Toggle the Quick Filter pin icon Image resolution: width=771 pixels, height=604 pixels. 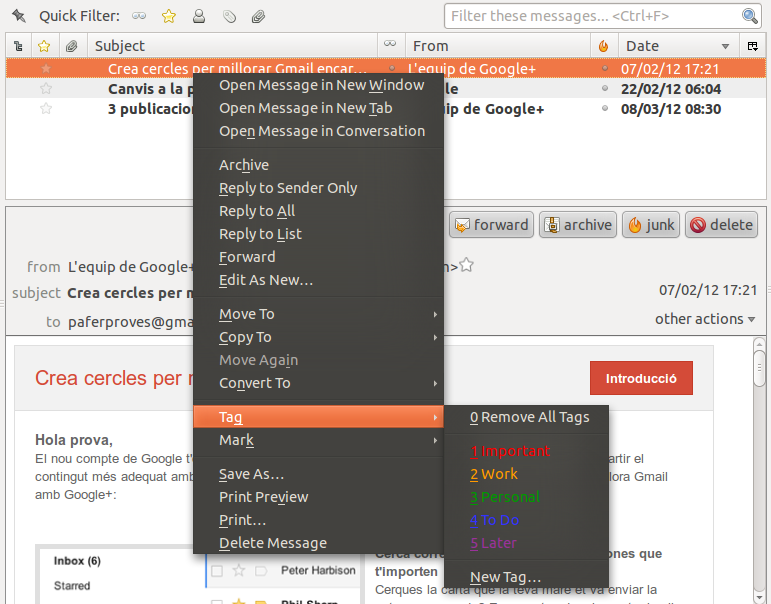(x=19, y=16)
